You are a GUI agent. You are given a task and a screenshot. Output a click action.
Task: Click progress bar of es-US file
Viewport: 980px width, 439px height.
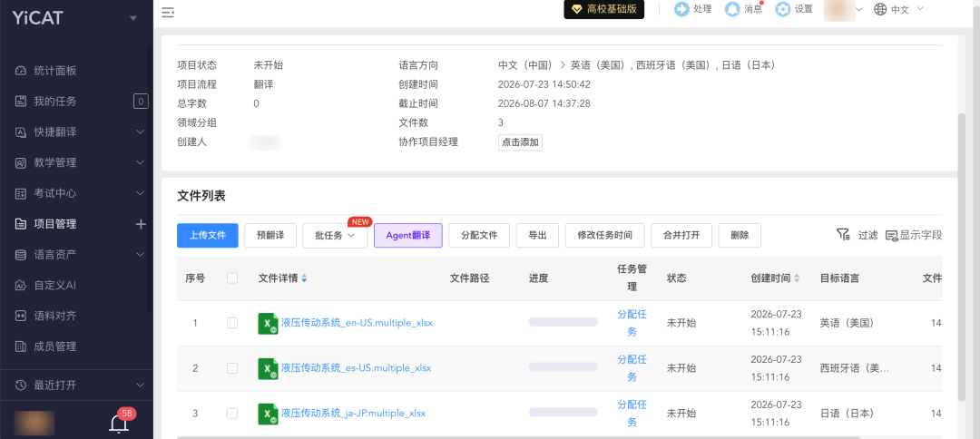pos(563,367)
